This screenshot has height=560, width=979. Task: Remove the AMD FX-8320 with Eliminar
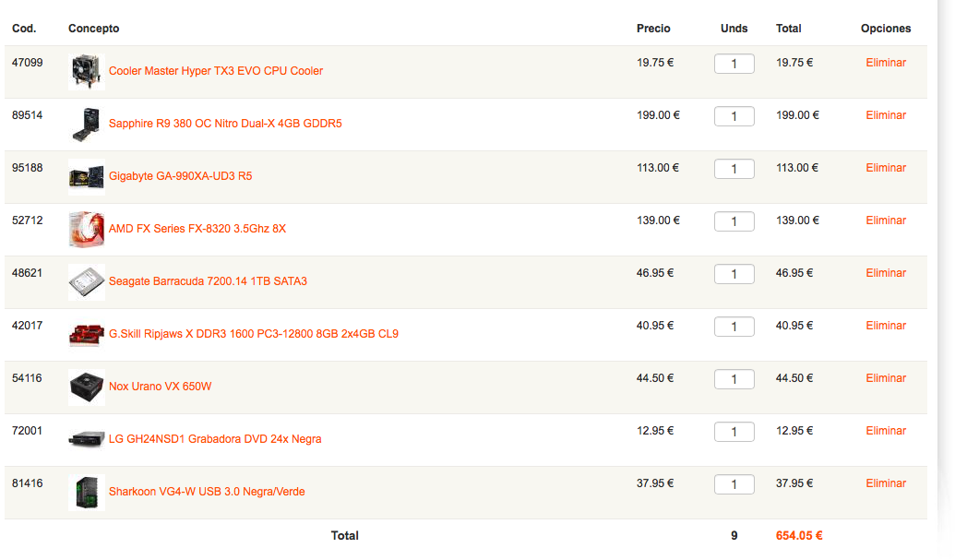click(886, 220)
